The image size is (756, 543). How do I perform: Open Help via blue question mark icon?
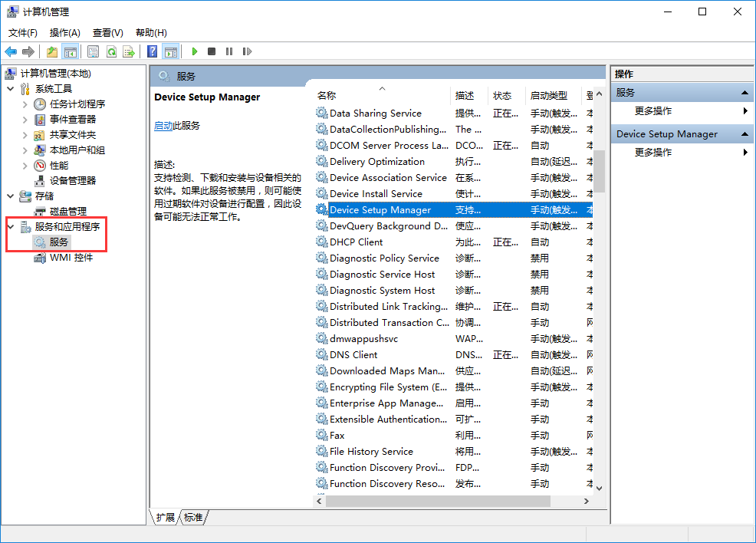point(153,51)
